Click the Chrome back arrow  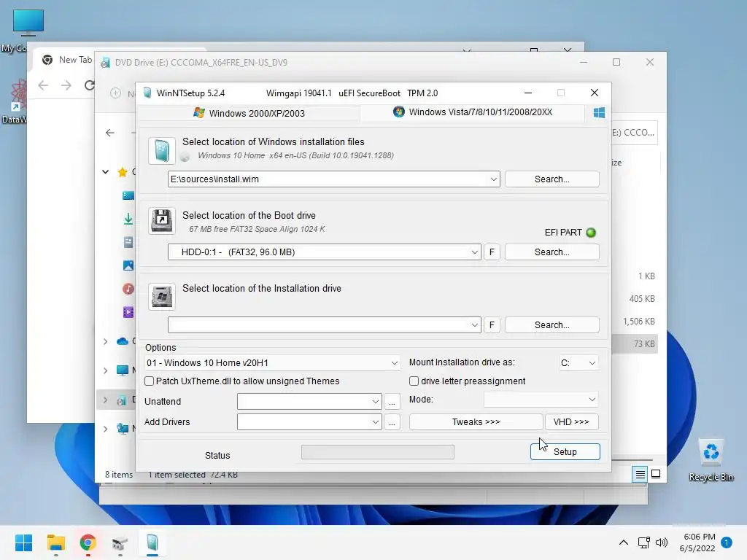(43, 85)
